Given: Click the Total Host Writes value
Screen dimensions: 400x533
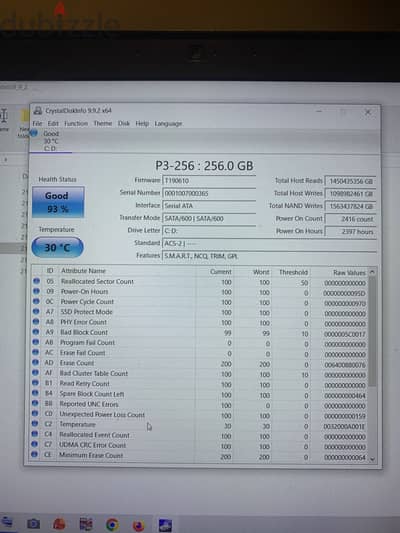Looking at the screenshot, I should tap(350, 194).
